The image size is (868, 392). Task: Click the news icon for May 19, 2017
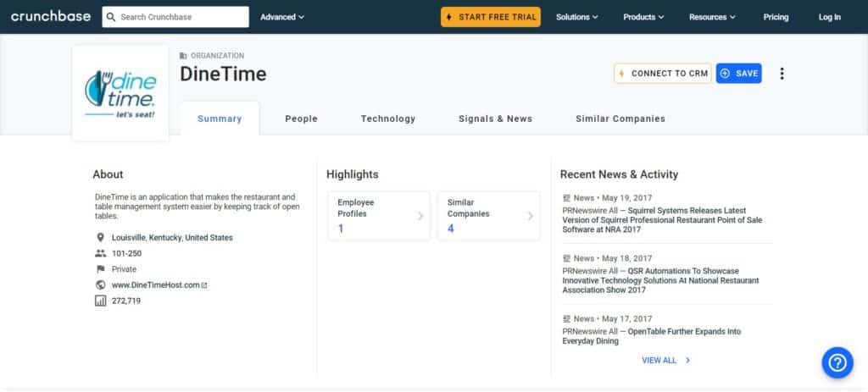(566, 198)
